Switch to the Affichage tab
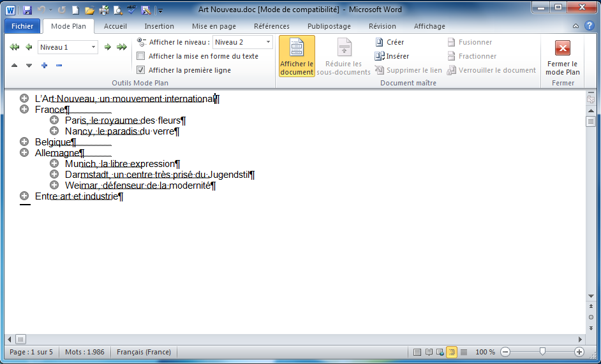 (x=429, y=26)
